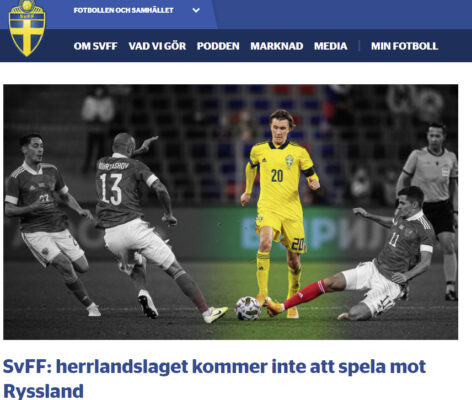Select Media in the navigation bar
The height and width of the screenshot is (400, 472).
tap(330, 46)
